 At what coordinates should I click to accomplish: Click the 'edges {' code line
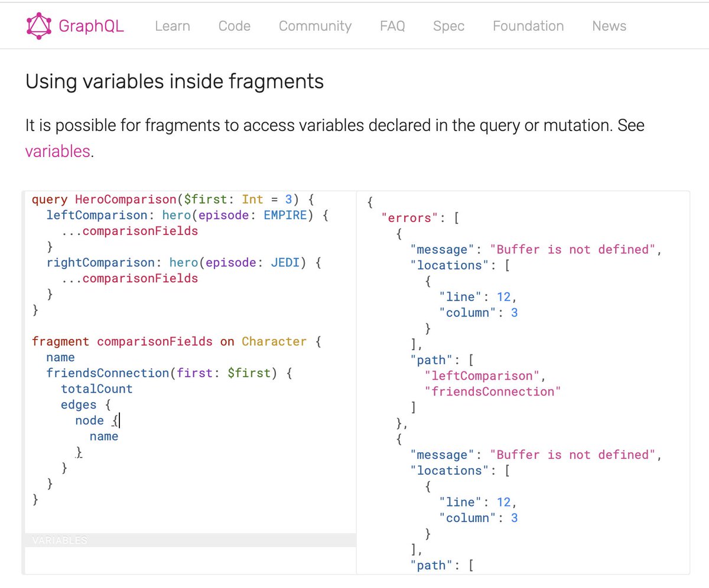point(86,405)
